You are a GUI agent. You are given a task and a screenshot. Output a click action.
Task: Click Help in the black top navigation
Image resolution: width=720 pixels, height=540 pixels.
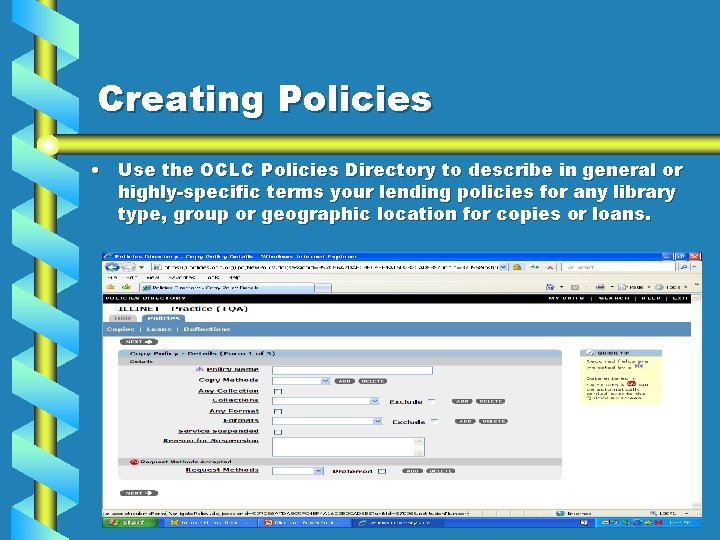pos(651,298)
